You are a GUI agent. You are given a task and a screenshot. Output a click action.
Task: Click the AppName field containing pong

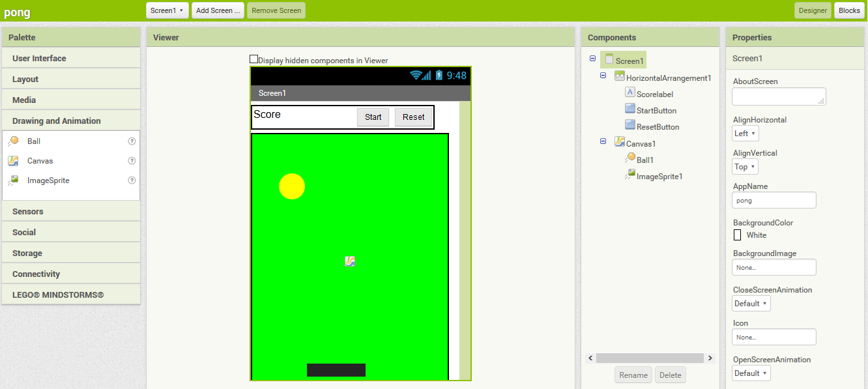point(774,200)
